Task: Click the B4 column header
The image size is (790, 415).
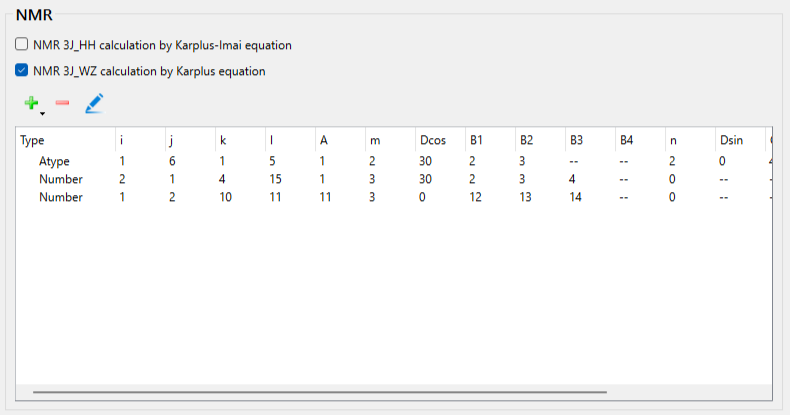Action: click(627, 141)
